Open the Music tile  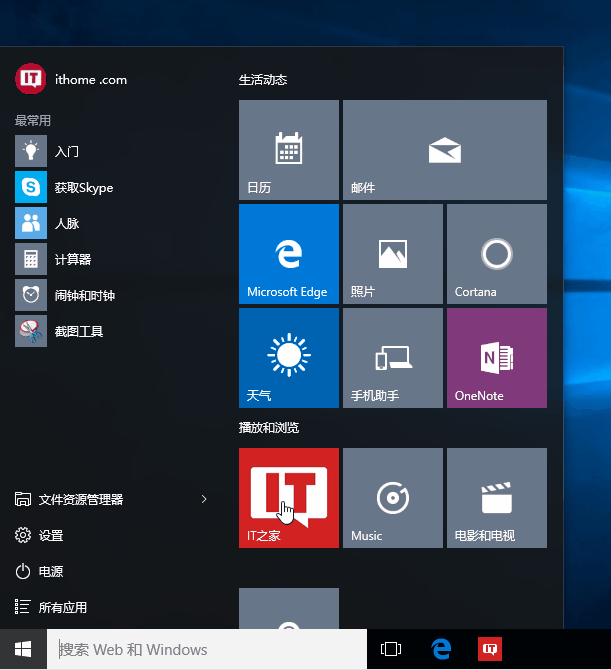392,498
